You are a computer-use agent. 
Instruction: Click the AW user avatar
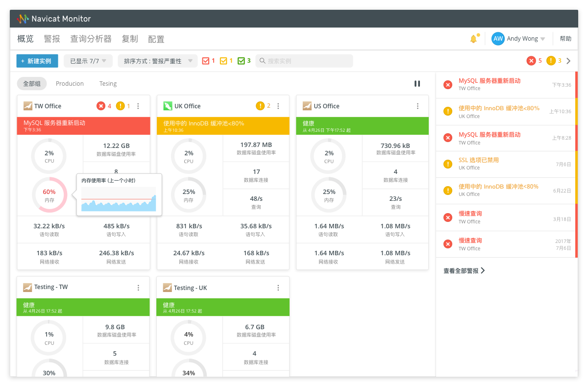[498, 39]
